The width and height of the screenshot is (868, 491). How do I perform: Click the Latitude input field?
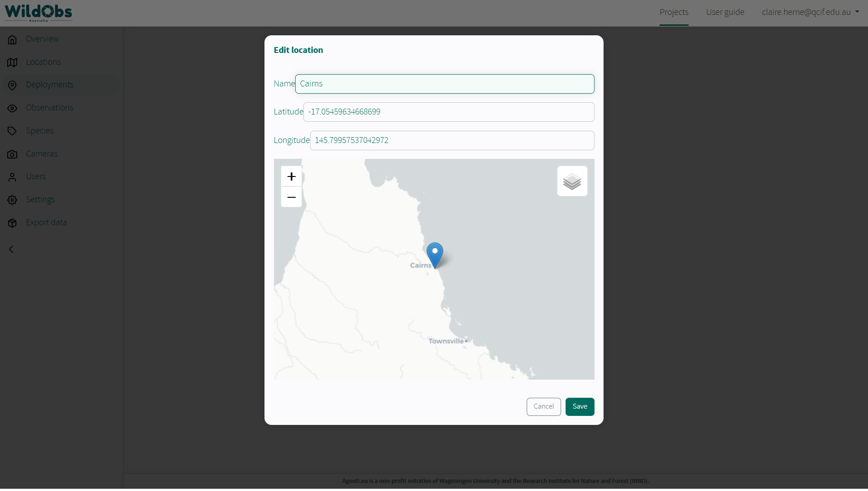click(x=448, y=112)
